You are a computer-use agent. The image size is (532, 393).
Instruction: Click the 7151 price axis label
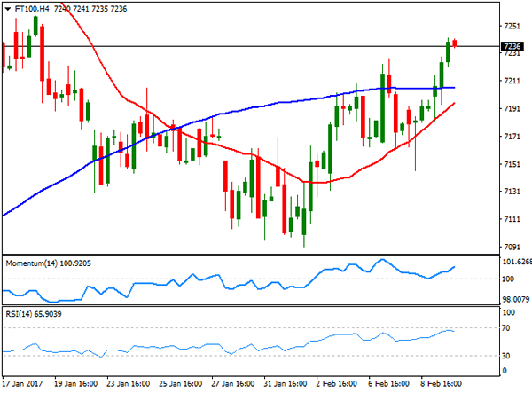(x=512, y=164)
